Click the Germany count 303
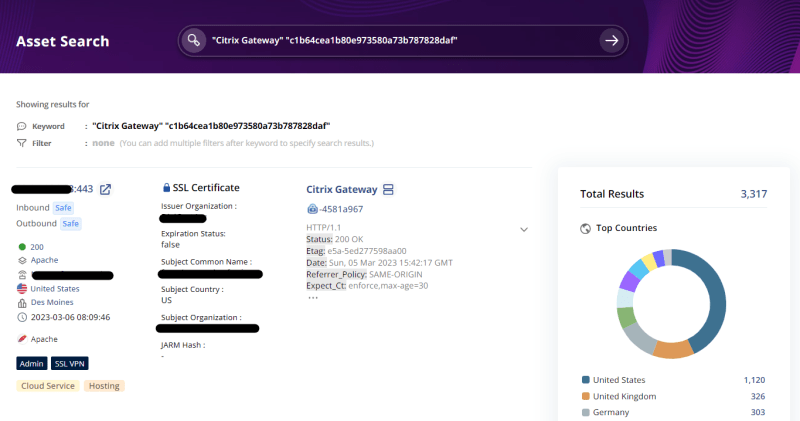Screen dimensions: 800x421 758,412
